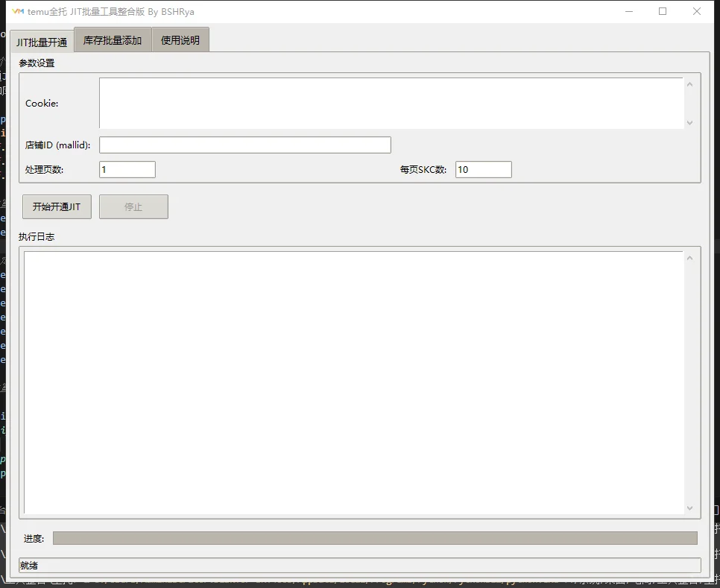Click inside the 执行日志 log area
The width and height of the screenshot is (720, 588).
pyautogui.click(x=353, y=382)
